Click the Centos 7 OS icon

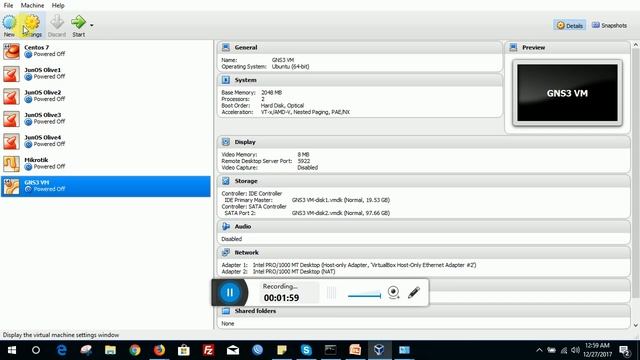11,51
